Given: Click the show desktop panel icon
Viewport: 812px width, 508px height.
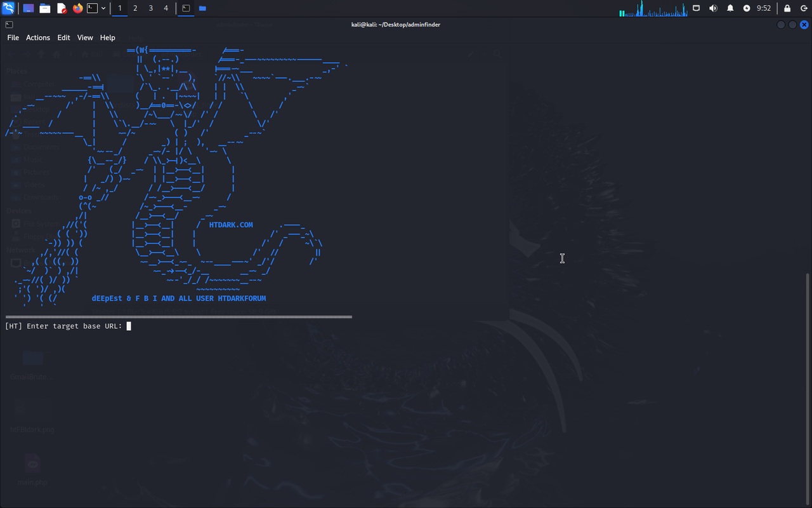Looking at the screenshot, I should pos(29,8).
